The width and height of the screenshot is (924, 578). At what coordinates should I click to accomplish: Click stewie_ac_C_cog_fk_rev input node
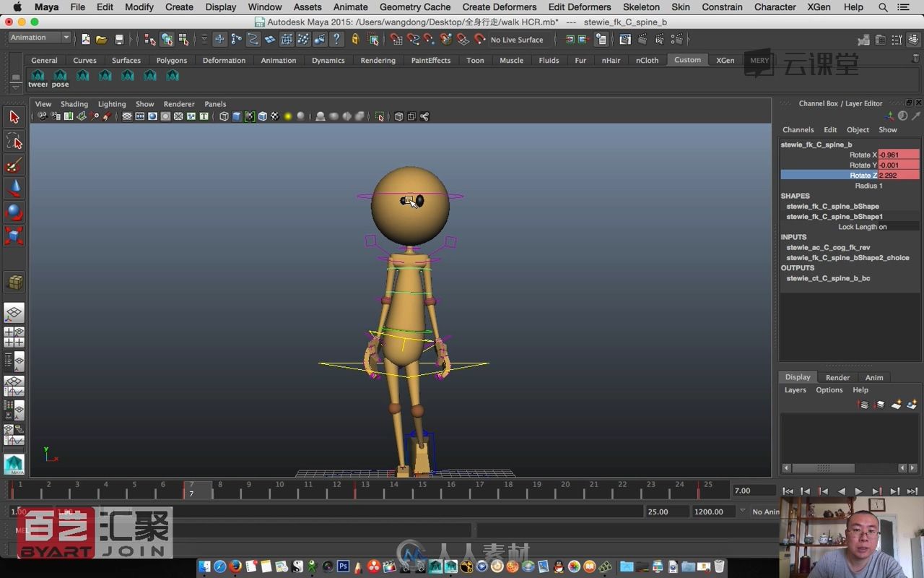[828, 247]
